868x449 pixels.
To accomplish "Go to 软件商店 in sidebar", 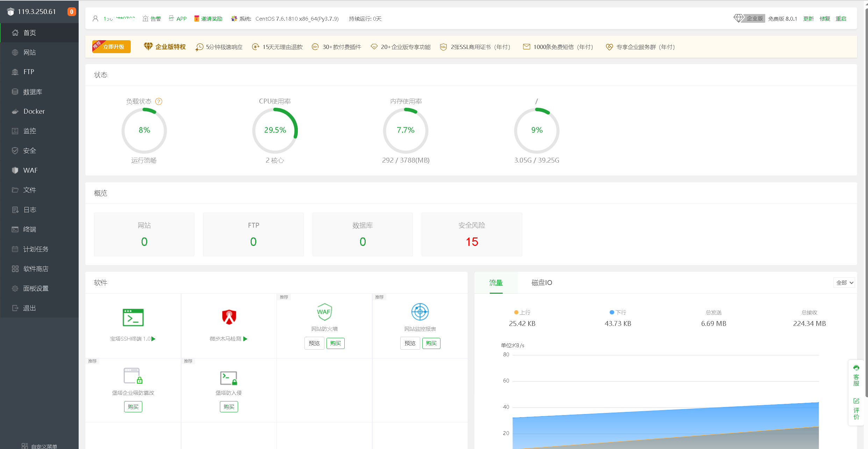I will click(36, 269).
